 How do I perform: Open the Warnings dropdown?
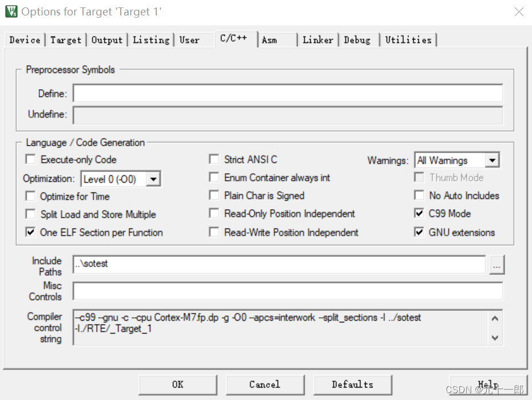tap(492, 160)
